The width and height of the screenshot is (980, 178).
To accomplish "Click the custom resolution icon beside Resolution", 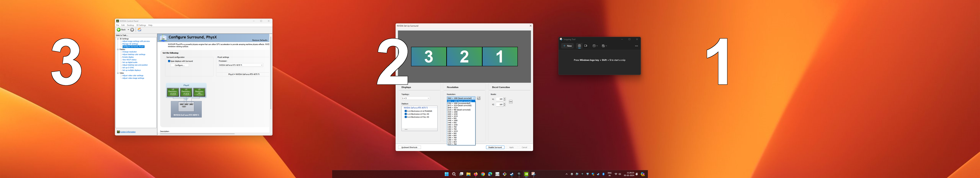I will (479, 98).
